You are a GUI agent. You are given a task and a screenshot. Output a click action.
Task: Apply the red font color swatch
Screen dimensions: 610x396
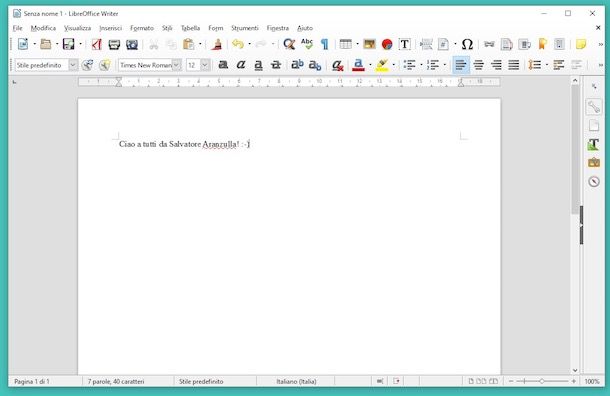358,65
